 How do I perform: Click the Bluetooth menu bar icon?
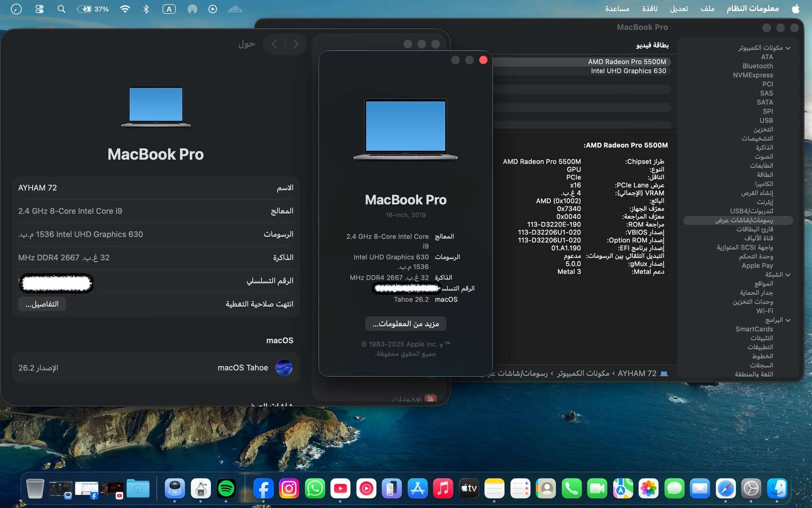146,9
